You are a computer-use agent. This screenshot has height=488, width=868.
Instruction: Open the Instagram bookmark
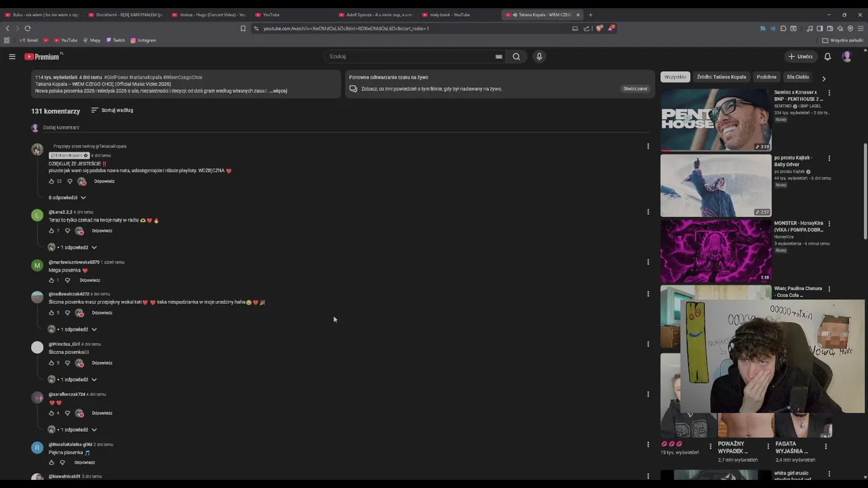[x=143, y=40]
